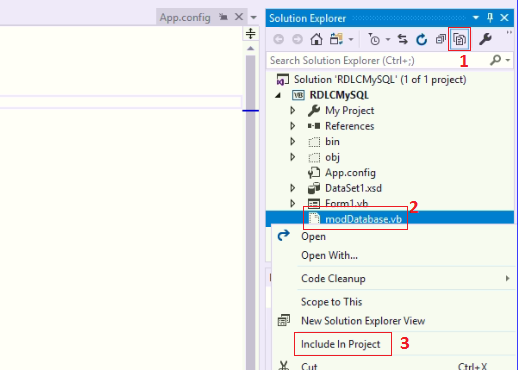518x370 pixels.
Task: Click the editor vertical scrollbar thumb
Action: coord(250,213)
